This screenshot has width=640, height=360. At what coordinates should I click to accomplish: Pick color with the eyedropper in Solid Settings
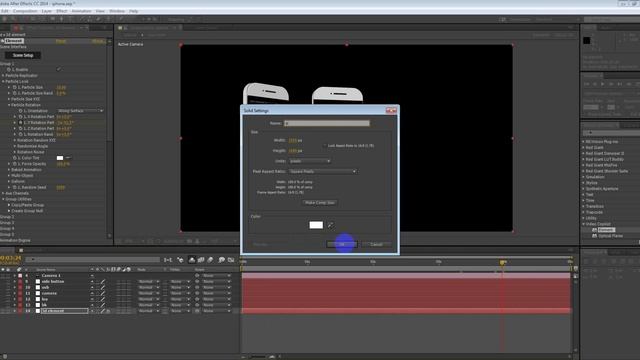point(330,225)
